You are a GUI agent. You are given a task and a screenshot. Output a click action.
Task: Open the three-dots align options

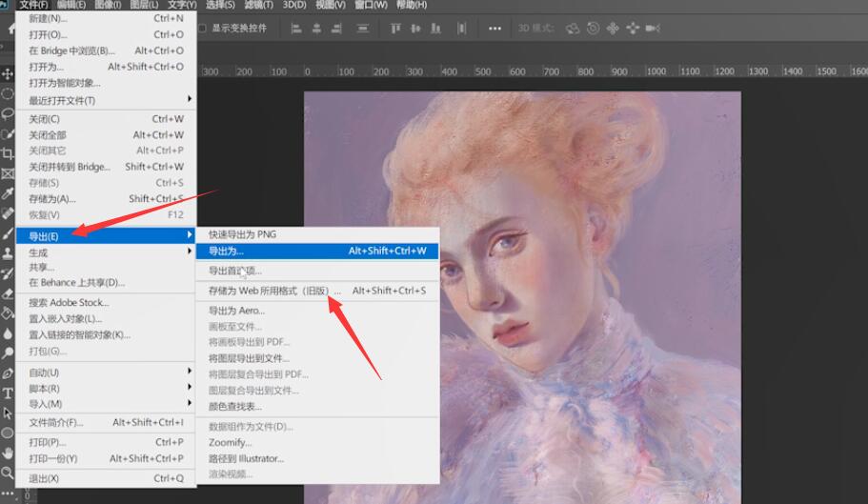pos(495,29)
